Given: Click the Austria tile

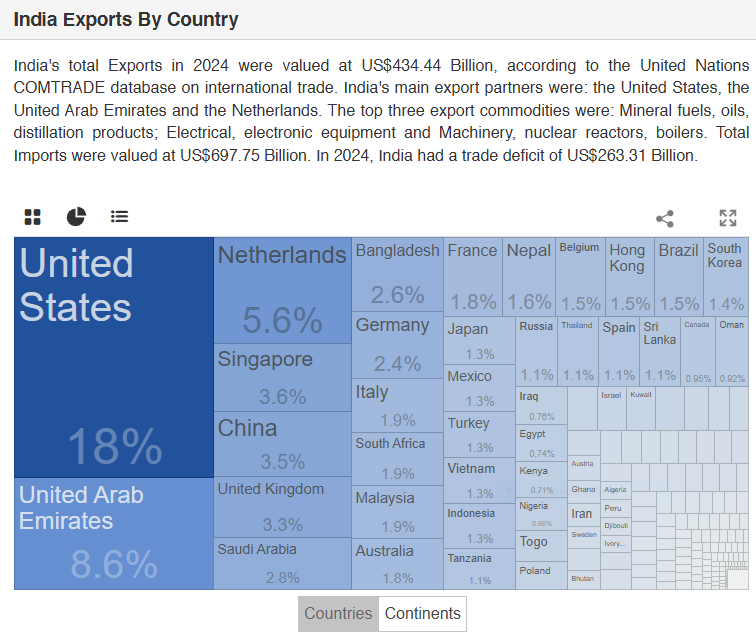Looking at the screenshot, I should [x=583, y=468].
